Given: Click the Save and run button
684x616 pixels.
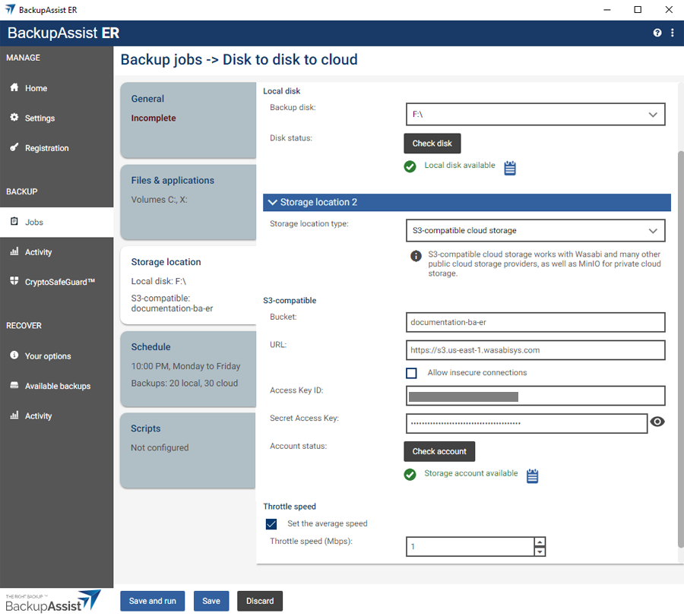Looking at the screenshot, I should click(x=152, y=601).
